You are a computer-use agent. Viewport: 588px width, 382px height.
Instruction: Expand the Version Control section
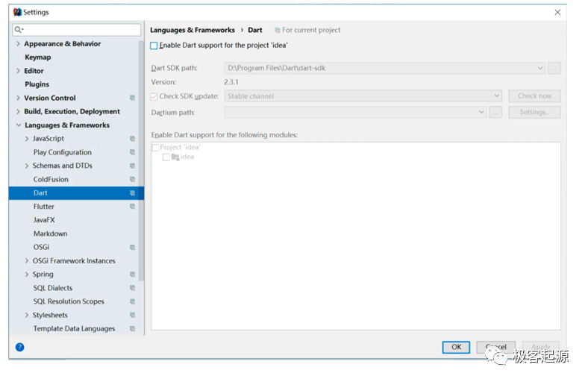(x=18, y=98)
